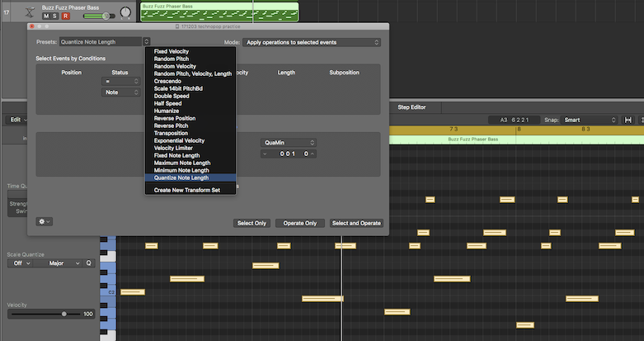The width and height of the screenshot is (644, 341).
Task: Open the Note status type dropdown
Action: pos(120,92)
